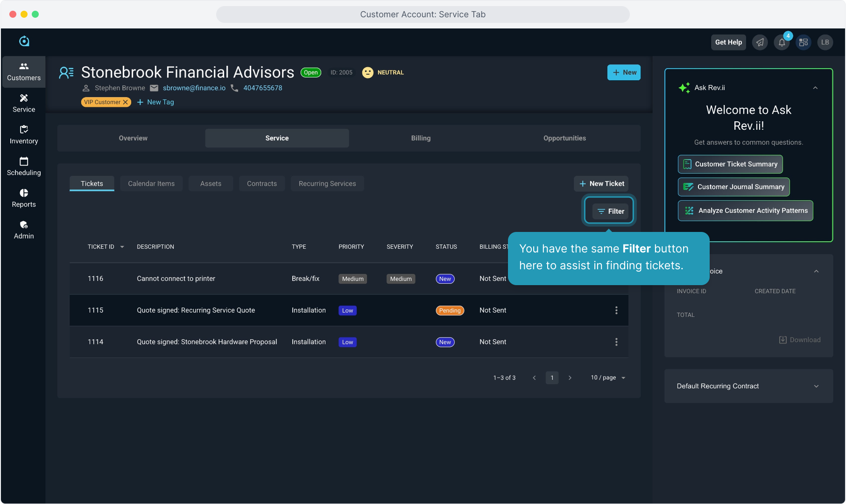Open the dashboard grid icon in header
This screenshot has width=846, height=504.
click(x=804, y=42)
